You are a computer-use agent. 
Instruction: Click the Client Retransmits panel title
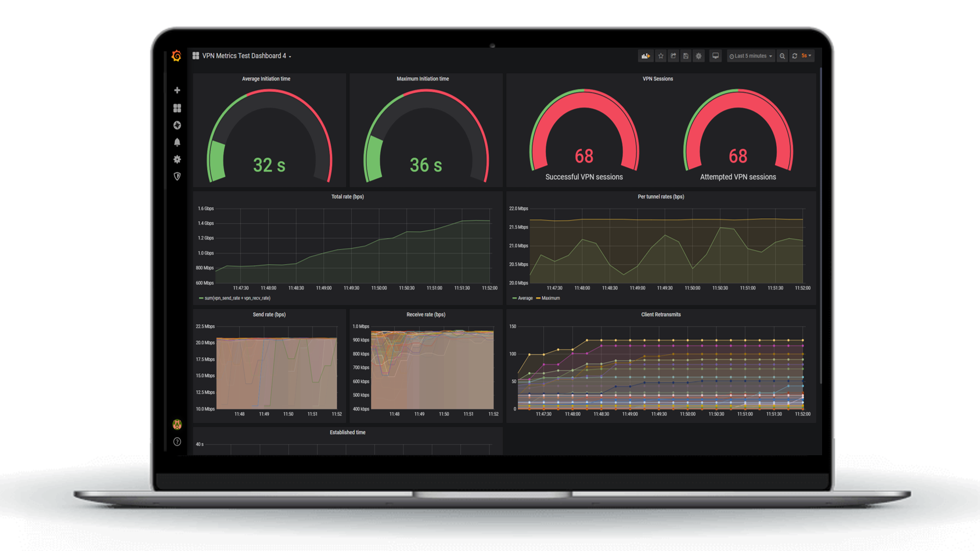(x=662, y=314)
